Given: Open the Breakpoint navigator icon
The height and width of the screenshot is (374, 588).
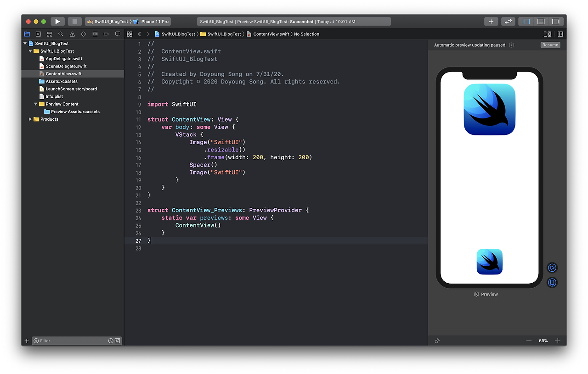Looking at the screenshot, I should coord(106,34).
